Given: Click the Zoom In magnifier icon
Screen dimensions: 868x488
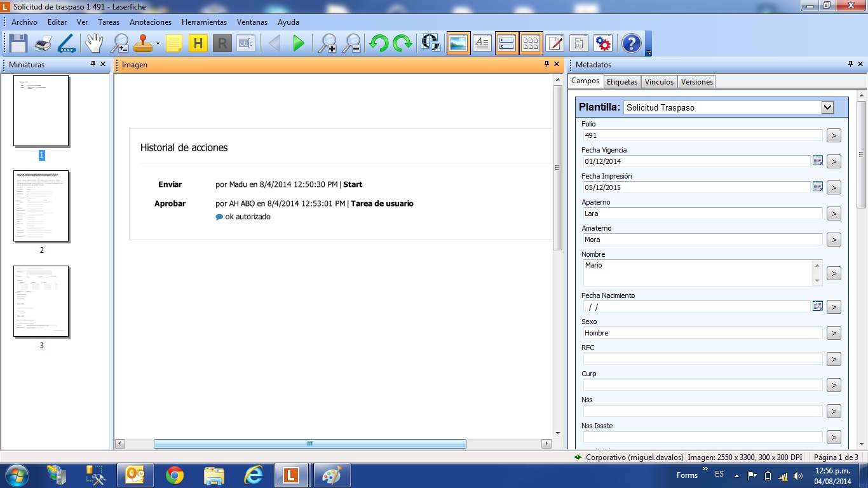Looking at the screenshot, I should [327, 43].
